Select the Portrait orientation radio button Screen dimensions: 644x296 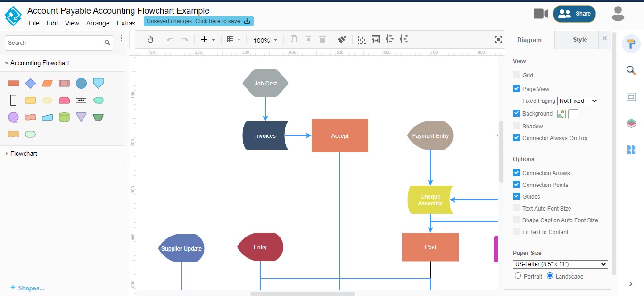coord(518,276)
